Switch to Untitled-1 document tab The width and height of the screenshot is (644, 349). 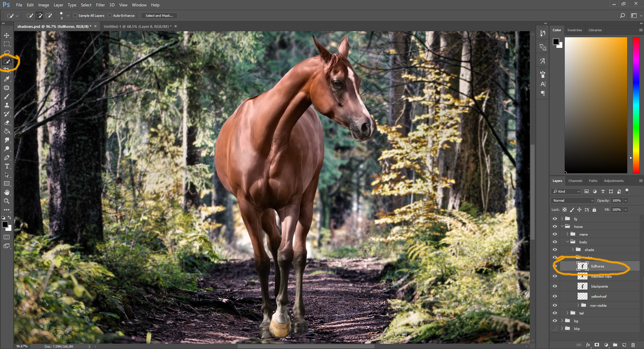click(137, 26)
